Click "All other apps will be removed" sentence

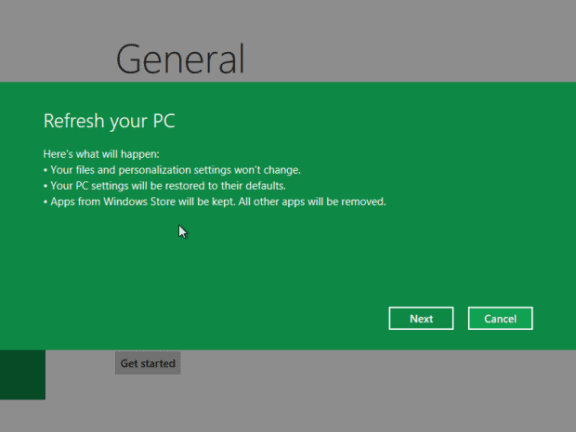click(x=312, y=202)
